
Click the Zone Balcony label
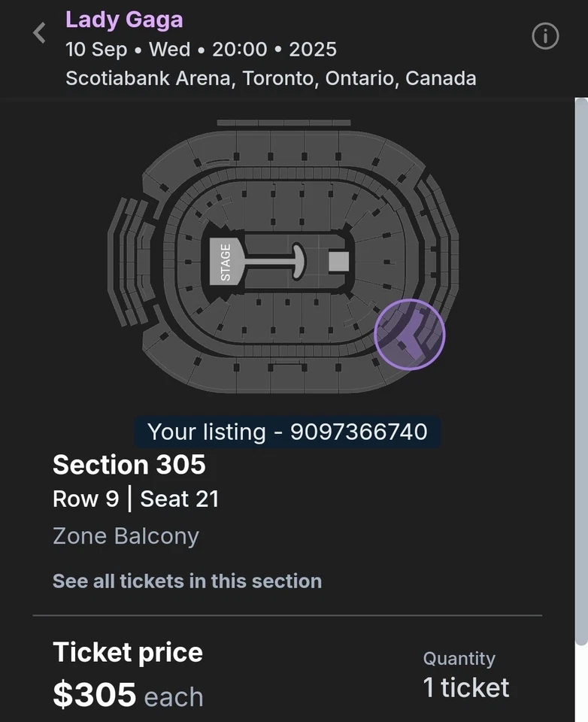125,535
